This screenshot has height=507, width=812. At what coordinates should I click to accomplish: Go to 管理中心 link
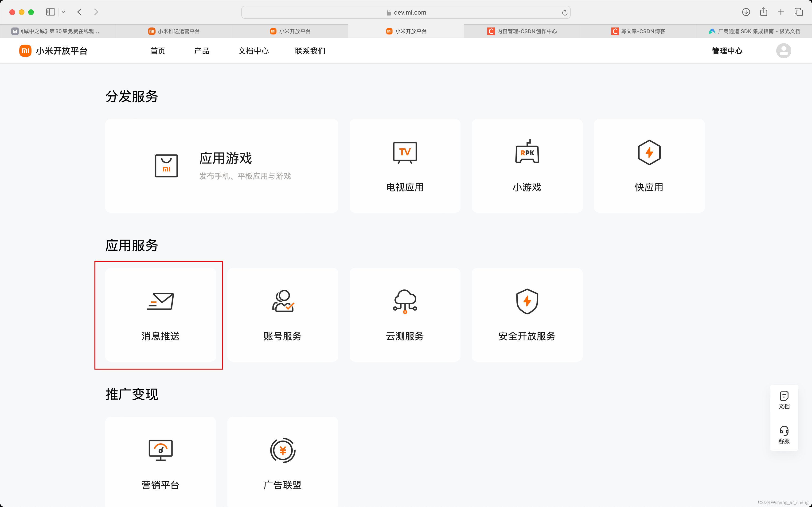(x=727, y=51)
